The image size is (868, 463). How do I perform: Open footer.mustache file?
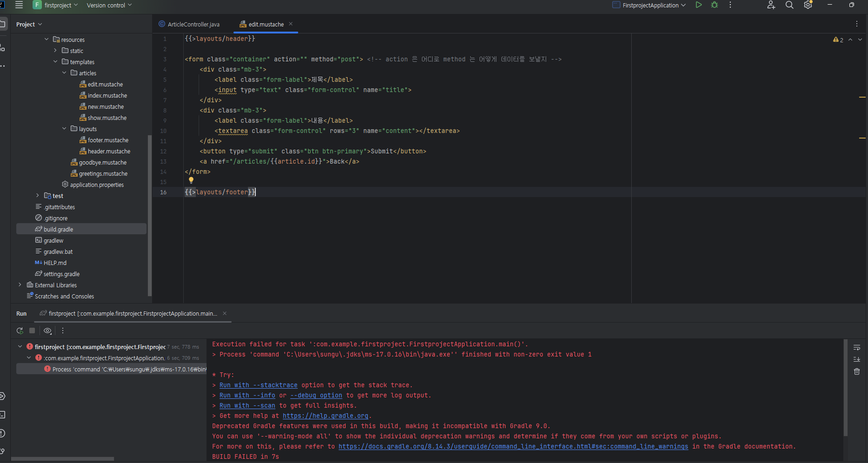104,140
